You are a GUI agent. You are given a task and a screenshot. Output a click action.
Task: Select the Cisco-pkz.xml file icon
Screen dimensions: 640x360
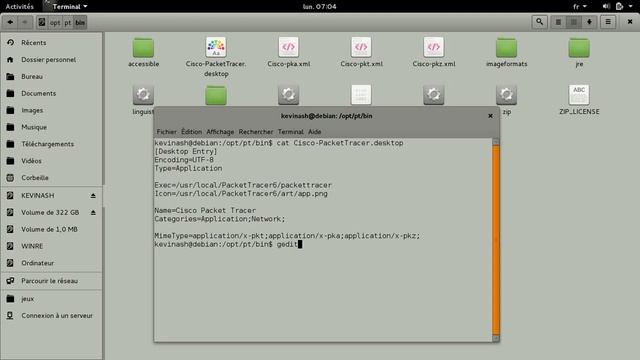point(433,47)
